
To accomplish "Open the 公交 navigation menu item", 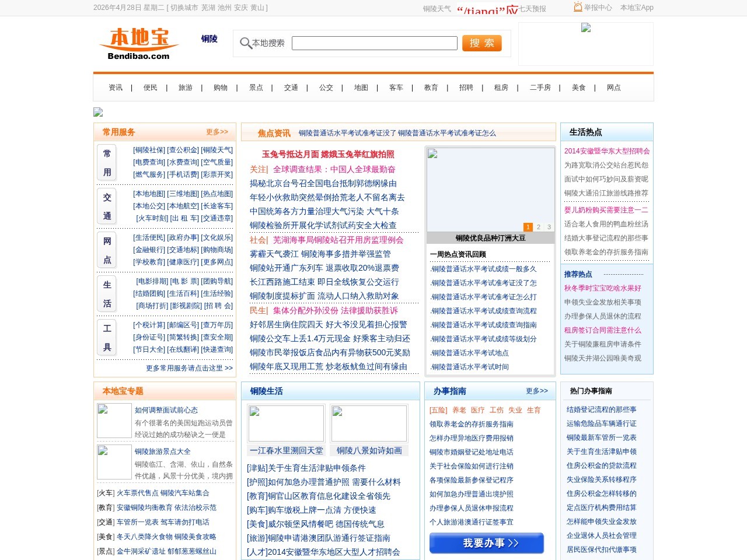I will 326,87.
